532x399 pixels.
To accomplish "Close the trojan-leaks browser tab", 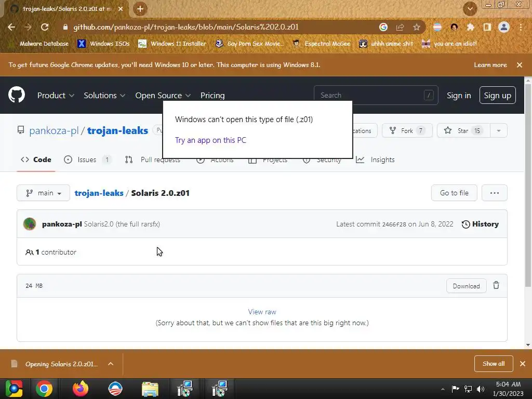I will [121, 9].
